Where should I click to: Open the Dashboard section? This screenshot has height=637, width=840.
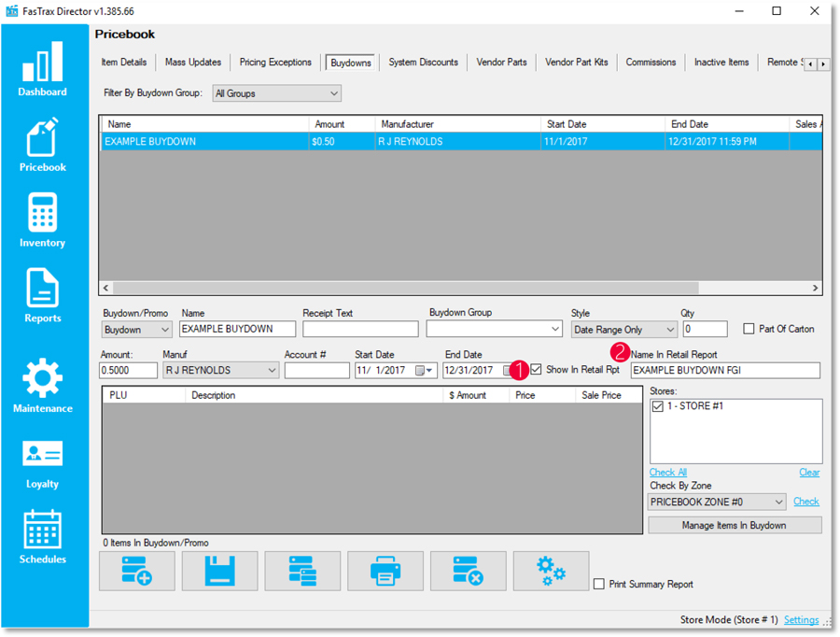(42, 69)
